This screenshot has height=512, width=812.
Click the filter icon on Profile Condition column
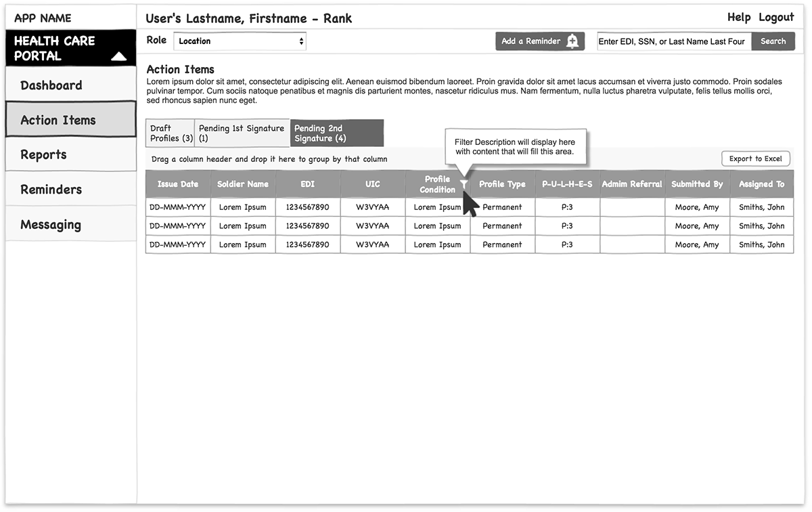click(x=464, y=183)
